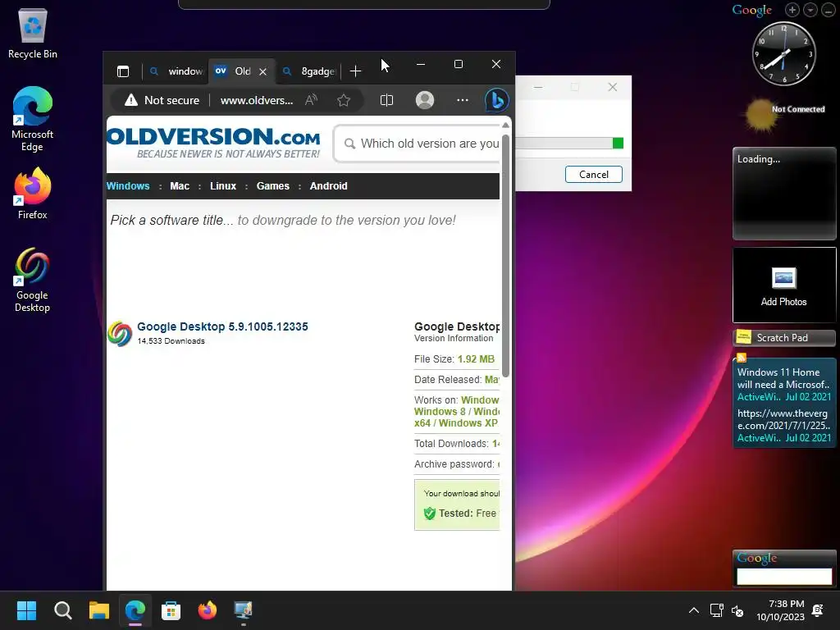
Task: Show hidden tray icons chevron
Action: (694, 610)
